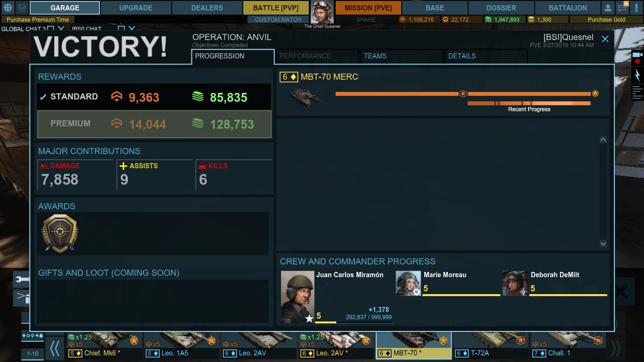Image resolution: width=644 pixels, height=362 pixels.
Task: Click the Purchase Gold button
Action: [x=606, y=20]
